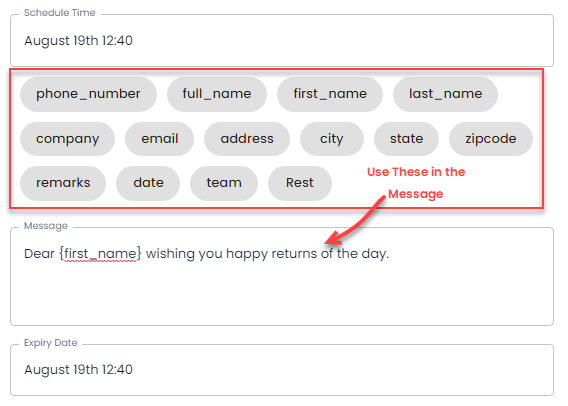Click the Schedule Time label
568x406 pixels.
pos(60,13)
